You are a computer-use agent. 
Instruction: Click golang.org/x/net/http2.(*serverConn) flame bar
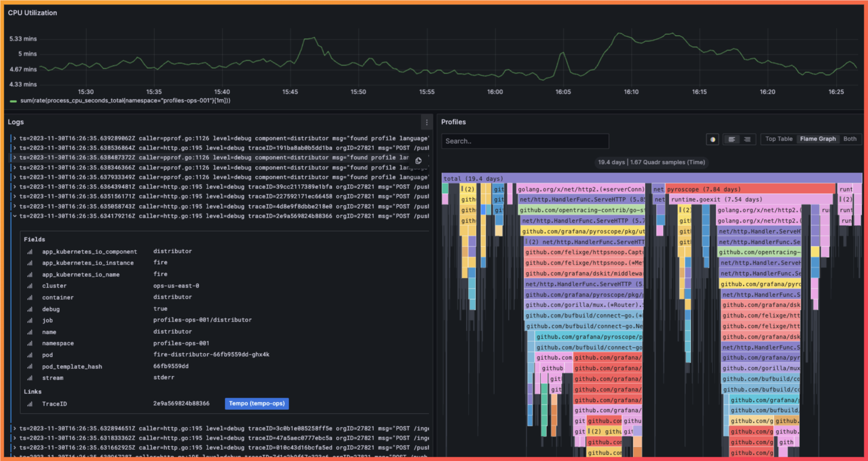coord(581,189)
